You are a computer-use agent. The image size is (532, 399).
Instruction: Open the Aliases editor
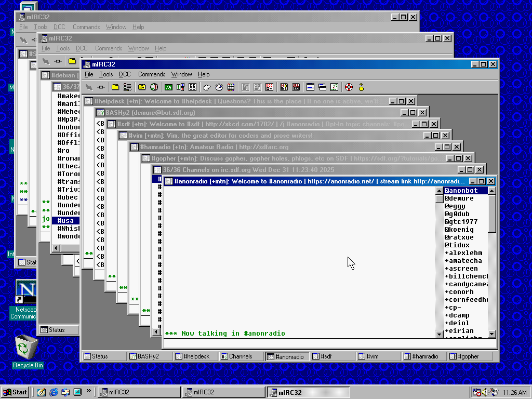pyautogui.click(x=168, y=87)
